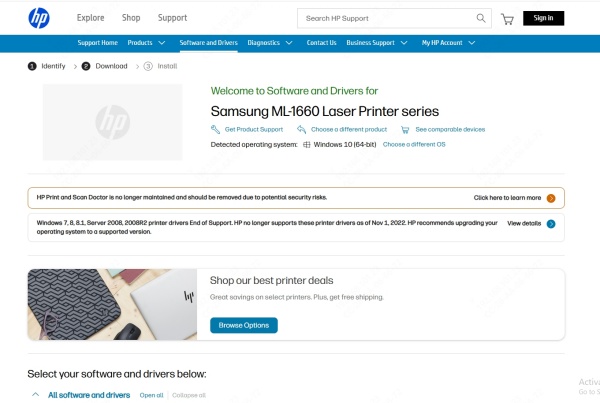The width and height of the screenshot is (600, 403).
Task: Open the Support menu
Action: click(173, 18)
